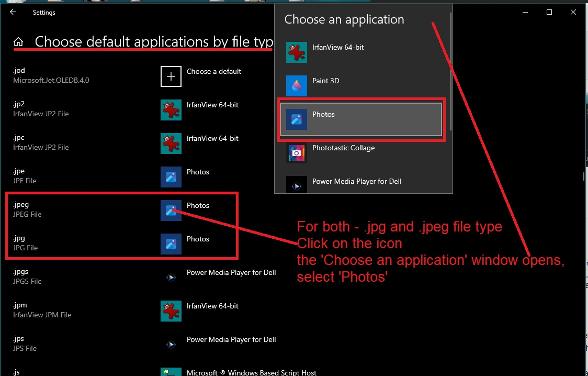Click Photos icon for .jpe file type
This screenshot has width=588, height=376.
click(x=171, y=177)
